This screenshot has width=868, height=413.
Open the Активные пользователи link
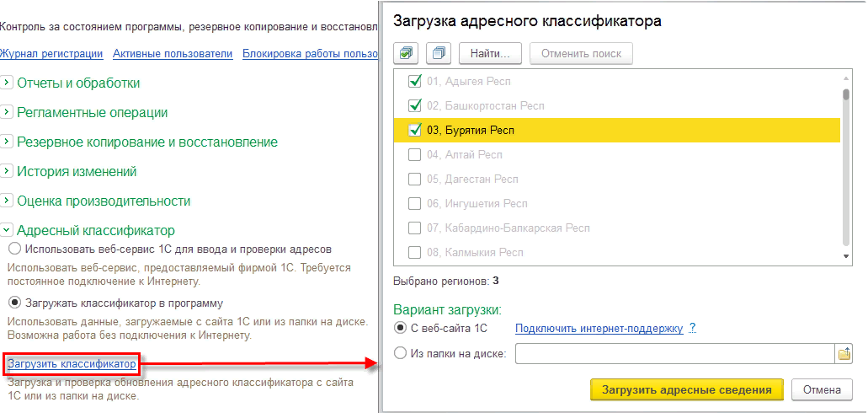173,54
